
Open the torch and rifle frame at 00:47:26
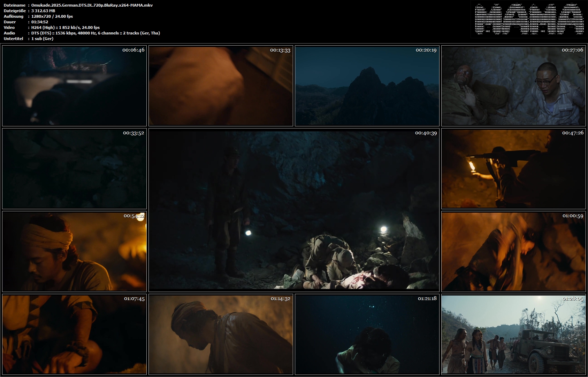(x=513, y=168)
